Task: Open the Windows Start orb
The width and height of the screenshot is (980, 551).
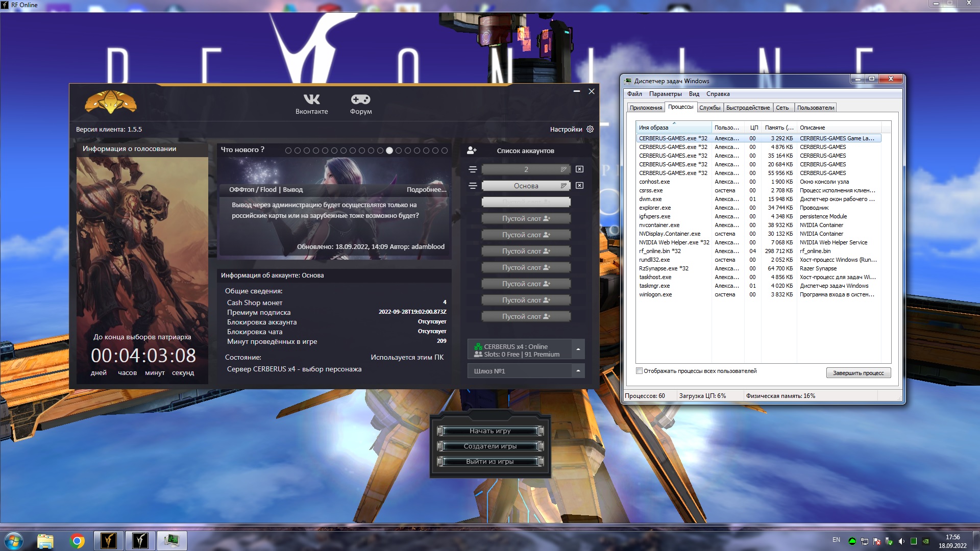Action: (x=14, y=540)
